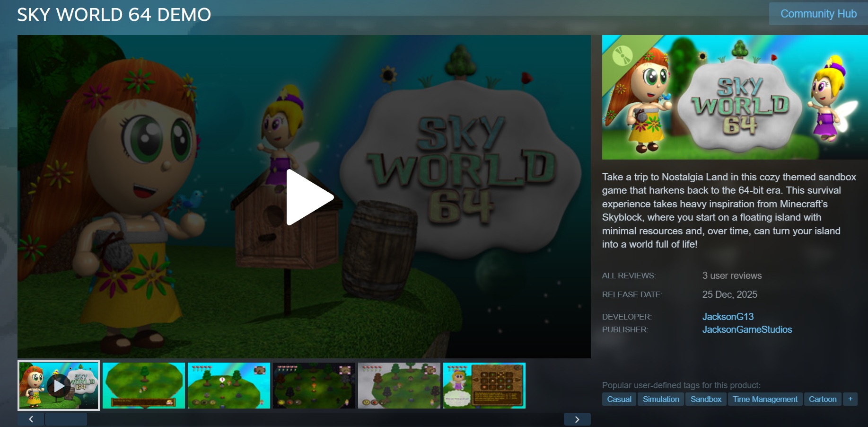Click the 'SKY WORLD 64 DEMO' page title
Screen dimensions: 868x427
tap(114, 15)
